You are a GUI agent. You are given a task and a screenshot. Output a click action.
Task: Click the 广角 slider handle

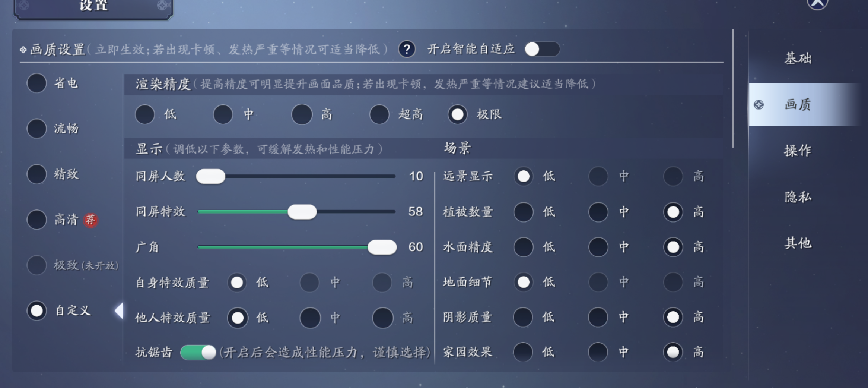(382, 247)
